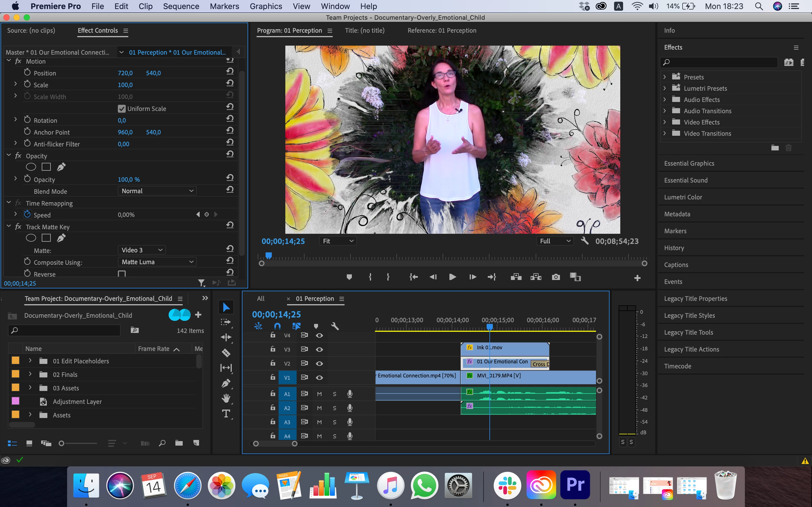Open the Essential Graphics panel

(689, 163)
